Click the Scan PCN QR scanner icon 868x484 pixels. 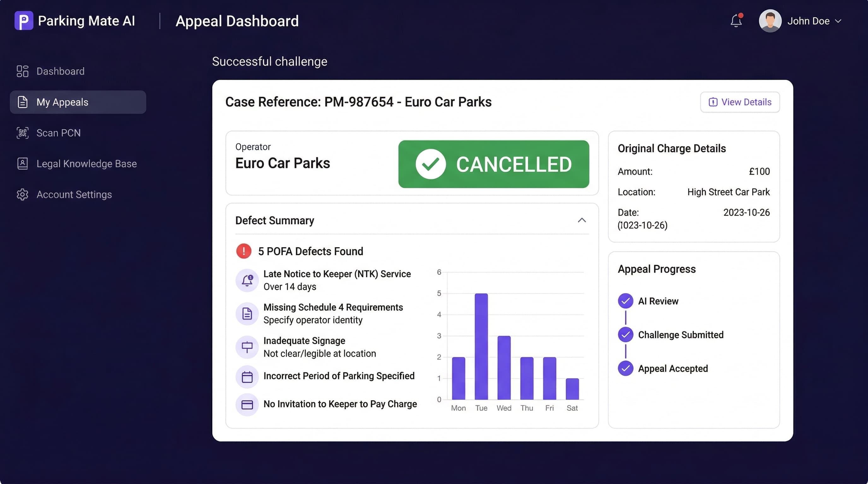tap(23, 133)
